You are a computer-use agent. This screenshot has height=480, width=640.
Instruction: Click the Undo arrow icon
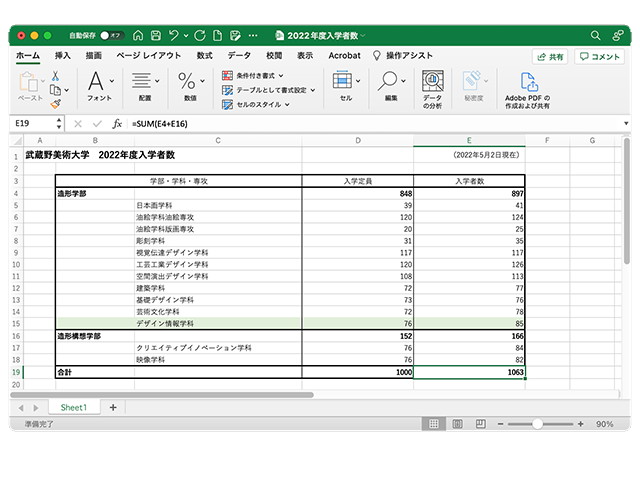[174, 36]
